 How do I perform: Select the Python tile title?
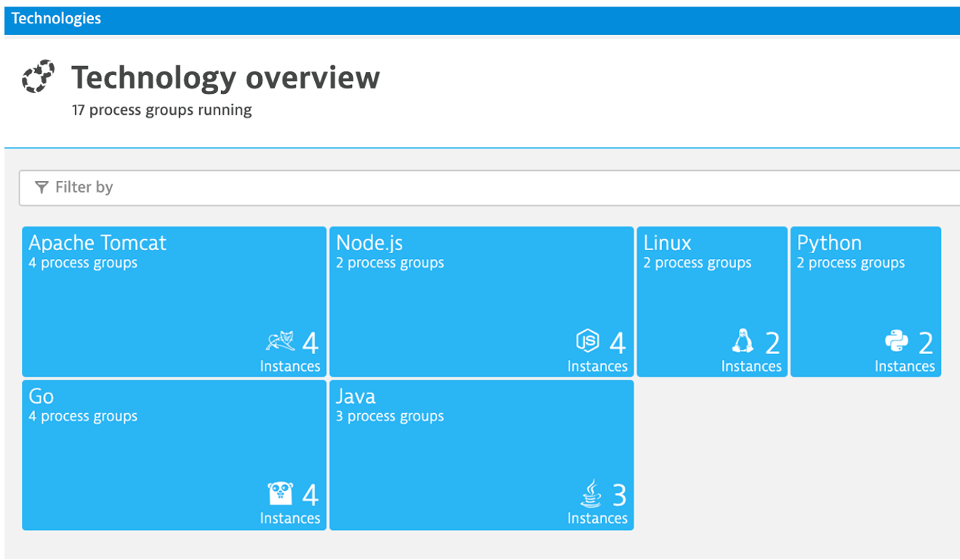(829, 243)
